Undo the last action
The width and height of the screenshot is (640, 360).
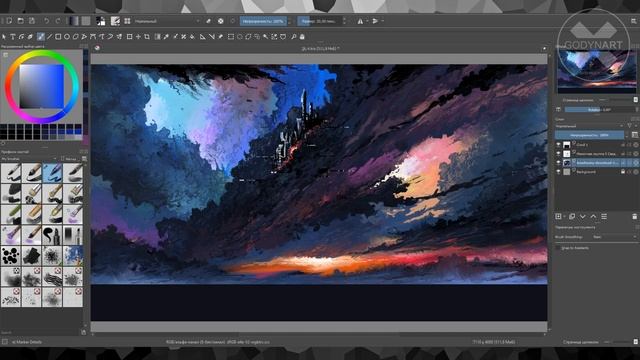tap(47, 21)
